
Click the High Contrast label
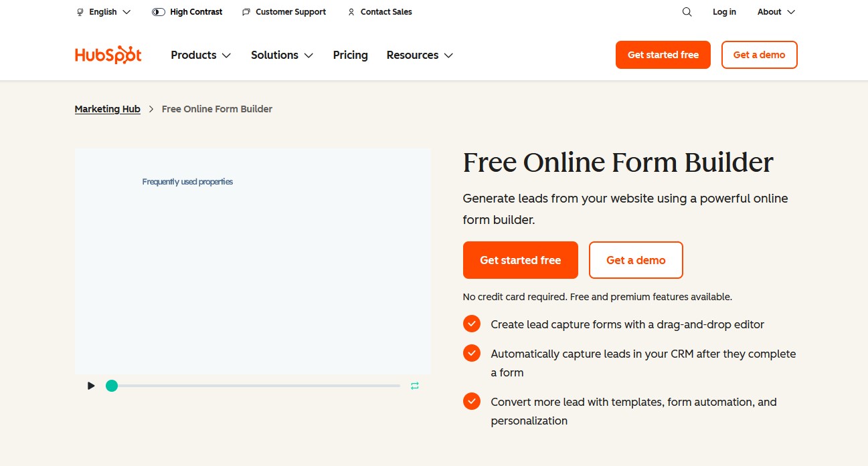point(196,12)
